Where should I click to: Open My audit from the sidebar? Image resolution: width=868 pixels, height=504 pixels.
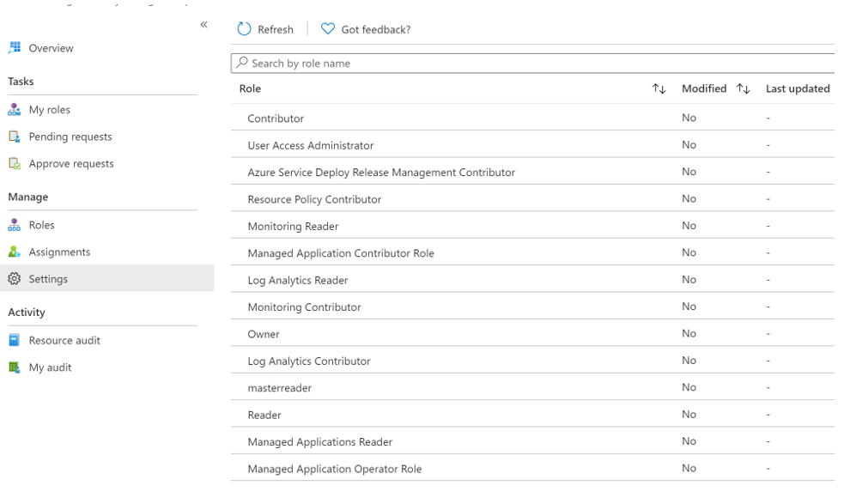pyautogui.click(x=13, y=367)
